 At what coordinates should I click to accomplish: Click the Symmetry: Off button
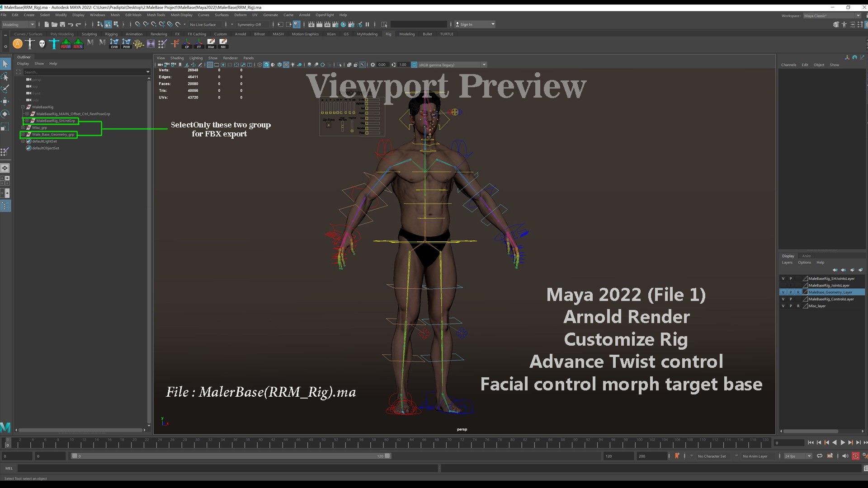[249, 24]
